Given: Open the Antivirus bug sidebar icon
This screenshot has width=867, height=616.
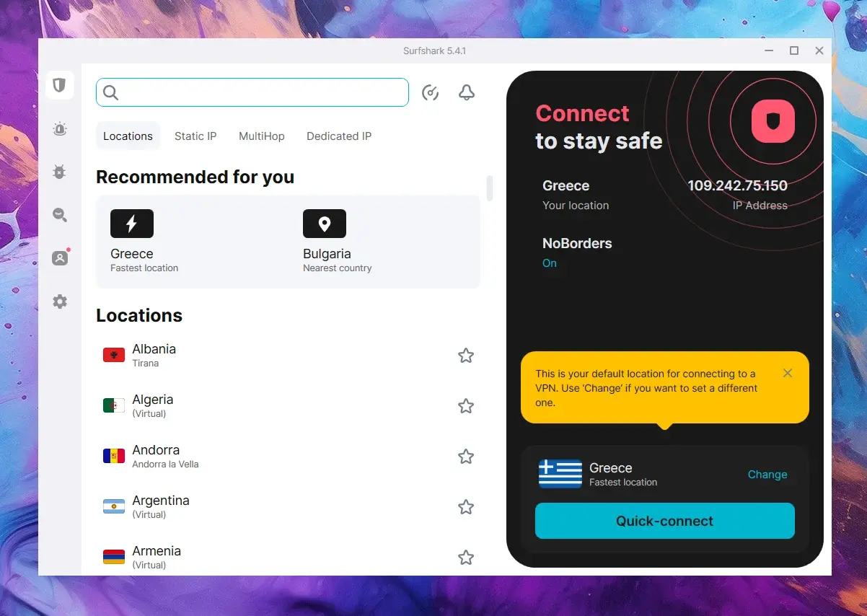Looking at the screenshot, I should [60, 172].
